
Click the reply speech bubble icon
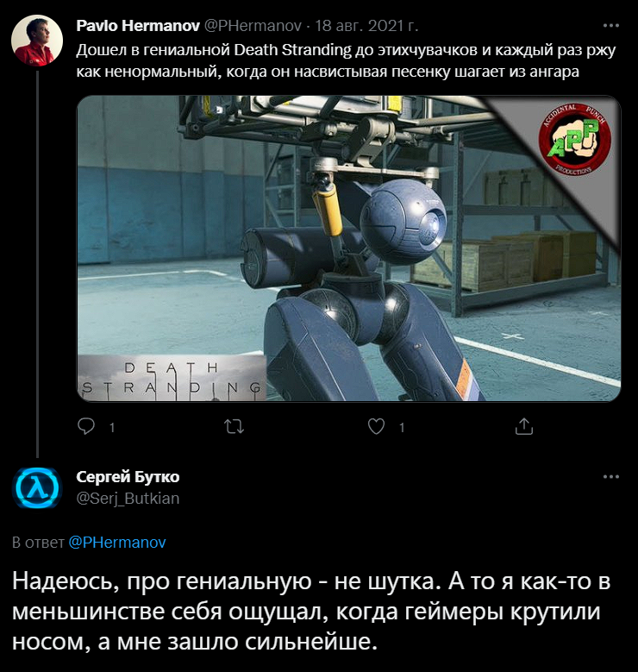click(86, 426)
